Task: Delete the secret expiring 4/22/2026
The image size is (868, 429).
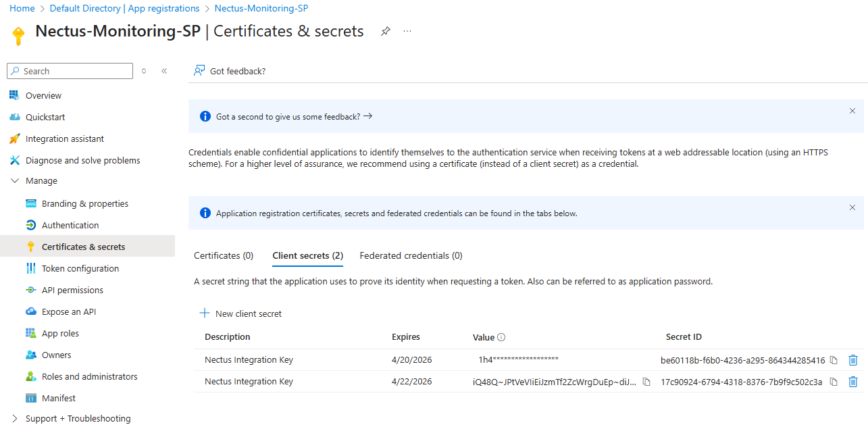Action: coord(852,382)
